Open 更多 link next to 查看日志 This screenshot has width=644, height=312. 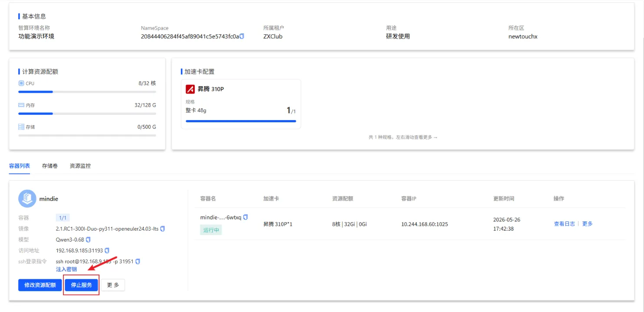tap(588, 224)
